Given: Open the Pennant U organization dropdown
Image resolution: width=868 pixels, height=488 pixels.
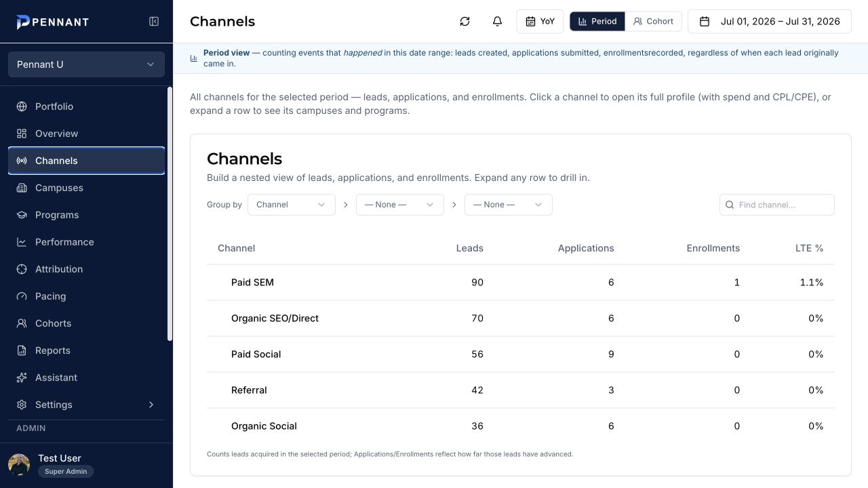Looking at the screenshot, I should 86,64.
